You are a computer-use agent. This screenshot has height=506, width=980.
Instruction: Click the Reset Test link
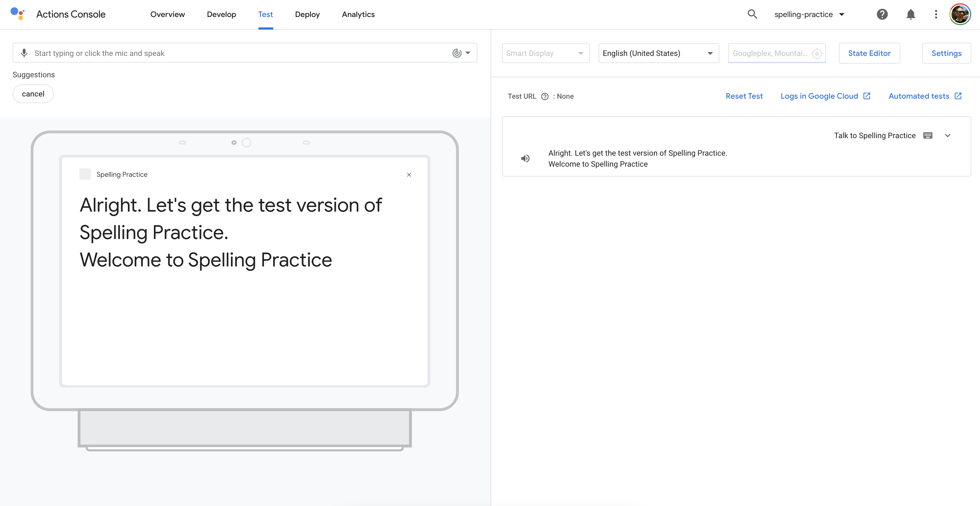[744, 96]
